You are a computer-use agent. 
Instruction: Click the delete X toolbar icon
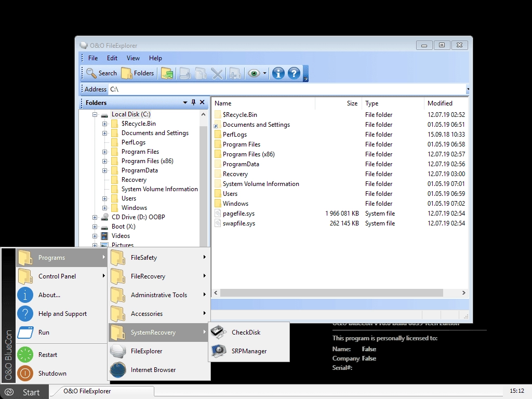(217, 73)
